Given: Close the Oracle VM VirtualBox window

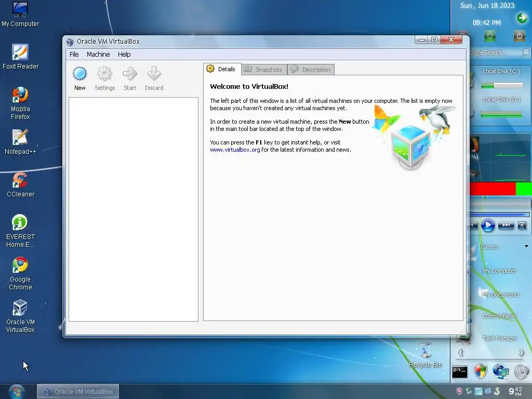Looking at the screenshot, I should (451, 39).
